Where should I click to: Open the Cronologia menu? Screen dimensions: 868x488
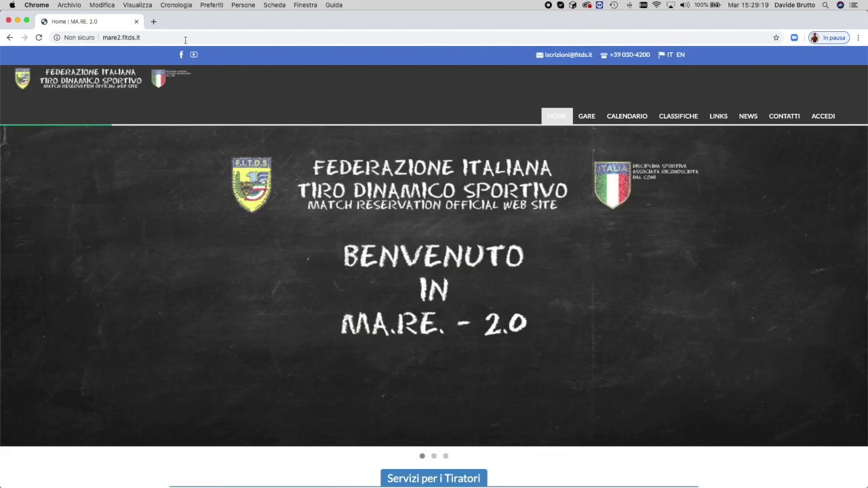coord(176,5)
